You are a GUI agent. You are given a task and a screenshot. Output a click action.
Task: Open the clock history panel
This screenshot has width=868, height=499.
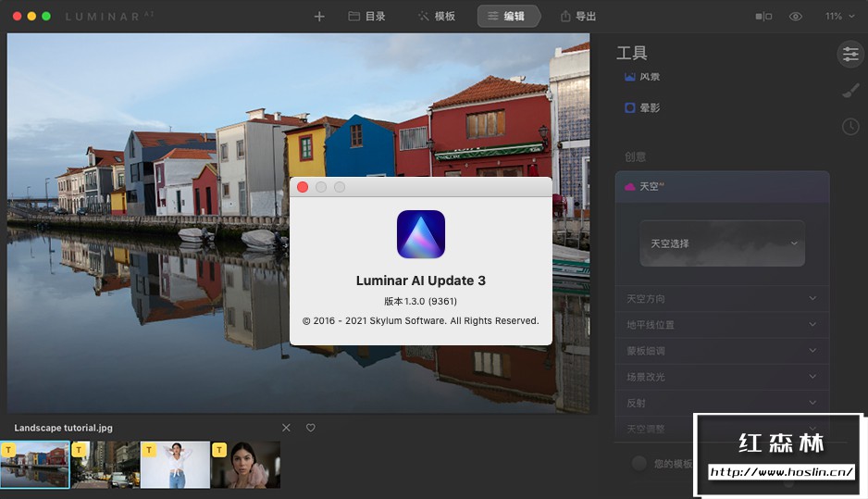pos(850,127)
